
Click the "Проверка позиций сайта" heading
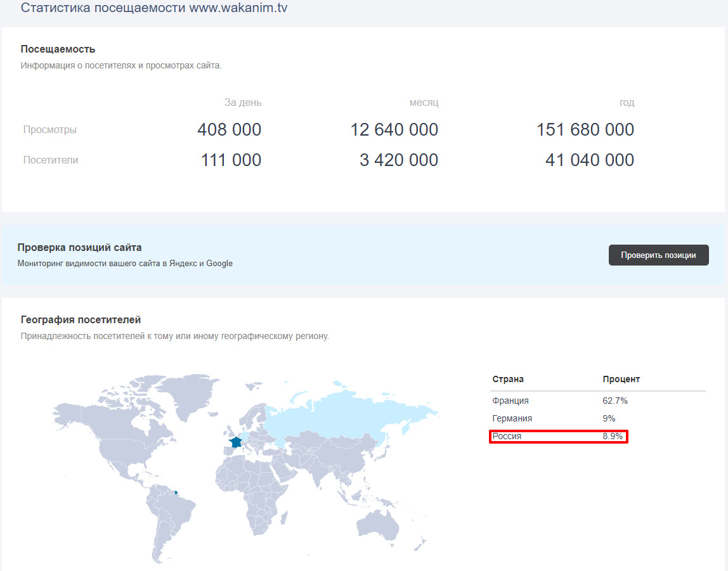[x=79, y=247]
